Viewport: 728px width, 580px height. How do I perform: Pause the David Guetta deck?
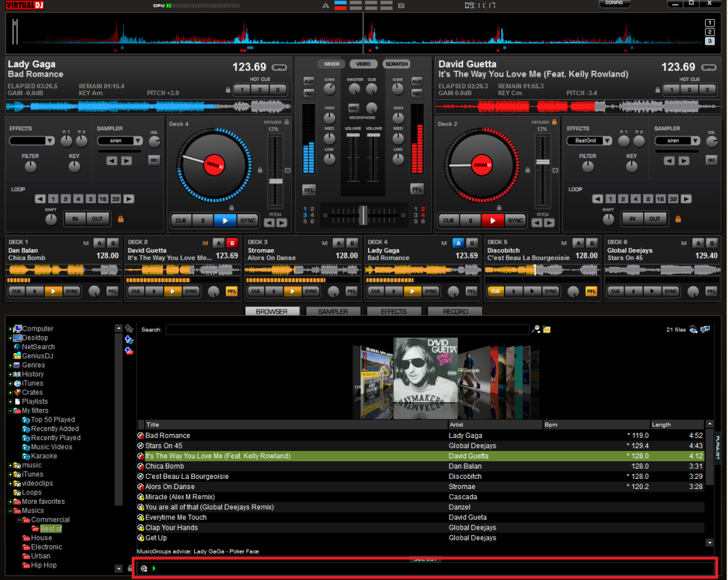[x=469, y=220]
